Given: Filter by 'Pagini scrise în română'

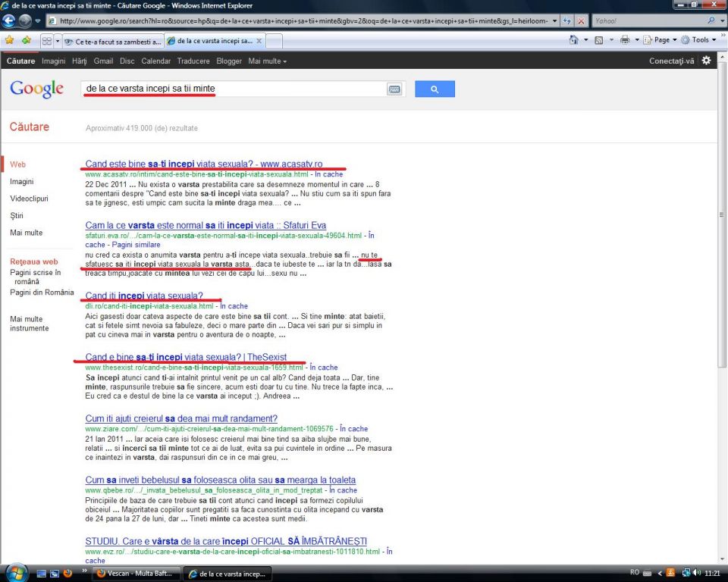Looking at the screenshot, I should (36, 277).
